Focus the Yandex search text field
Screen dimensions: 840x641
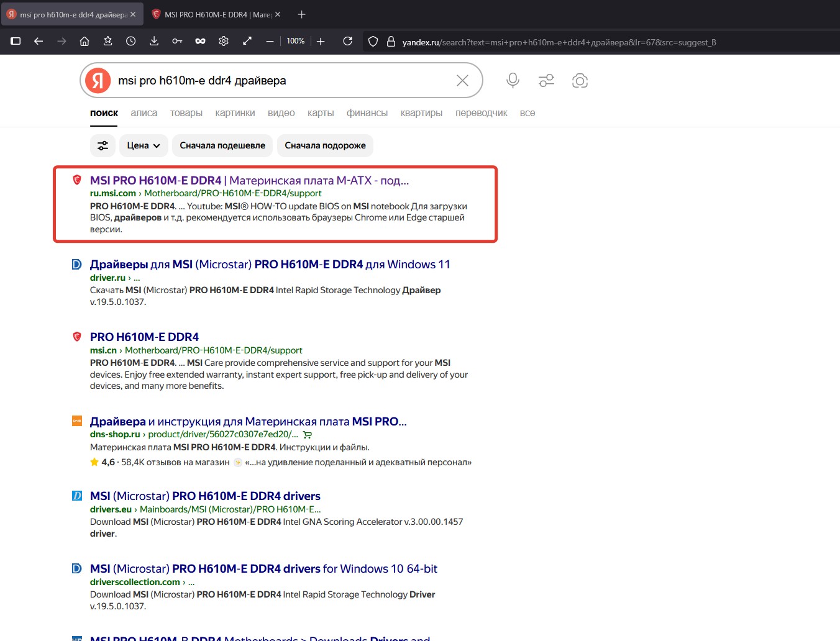[283, 80]
